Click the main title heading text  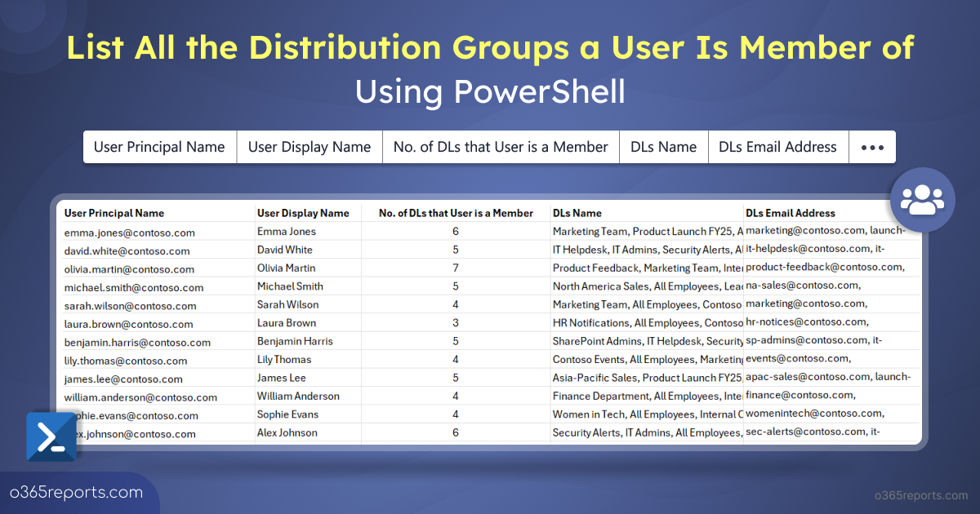[x=490, y=48]
